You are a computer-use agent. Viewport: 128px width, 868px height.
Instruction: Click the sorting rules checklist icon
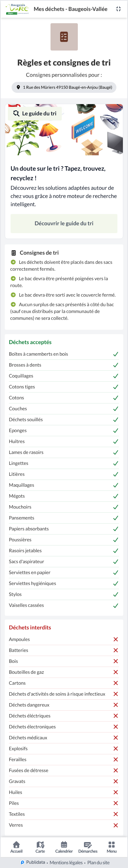64,37
